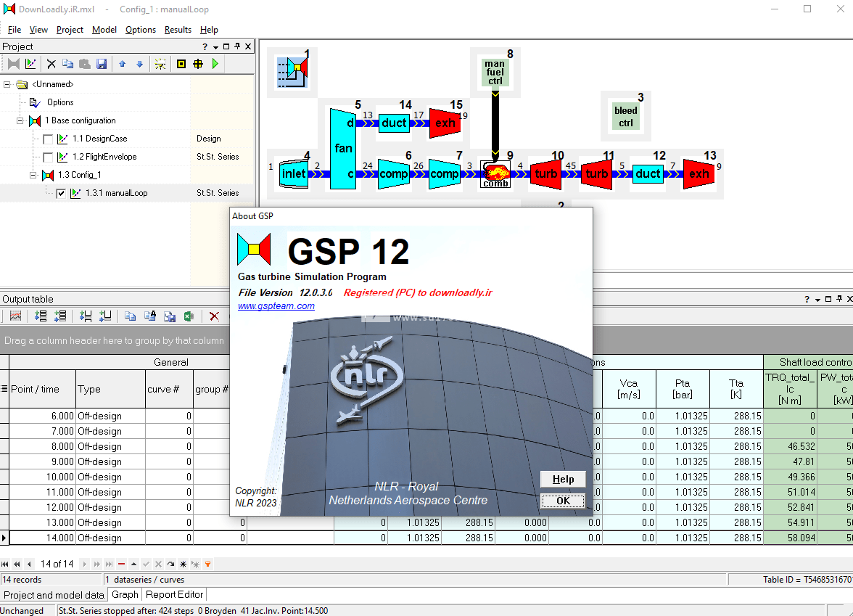The image size is (853, 616).
Task: Collapse the 1 Base configuration node
Action: click(20, 120)
